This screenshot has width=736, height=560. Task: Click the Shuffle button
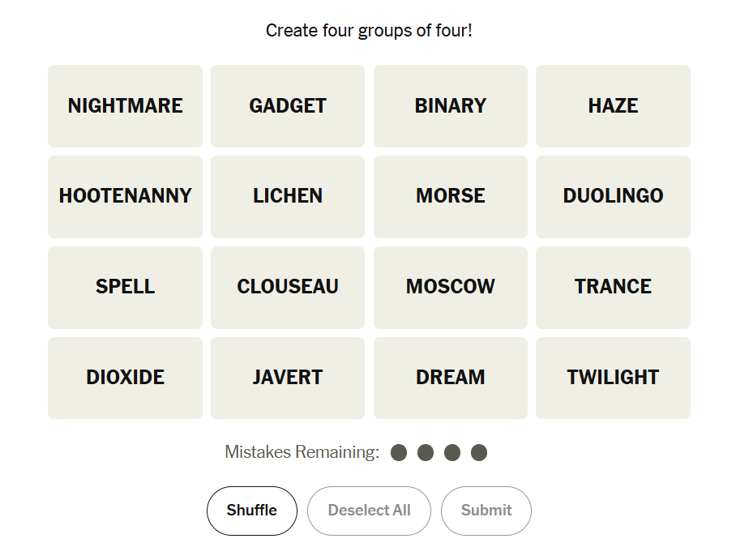(x=251, y=511)
